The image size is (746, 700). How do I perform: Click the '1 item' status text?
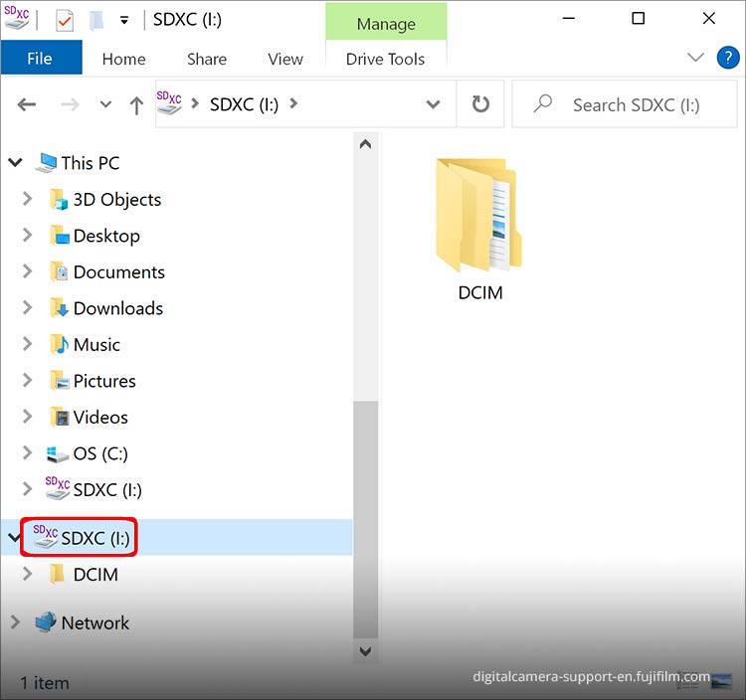coord(45,683)
